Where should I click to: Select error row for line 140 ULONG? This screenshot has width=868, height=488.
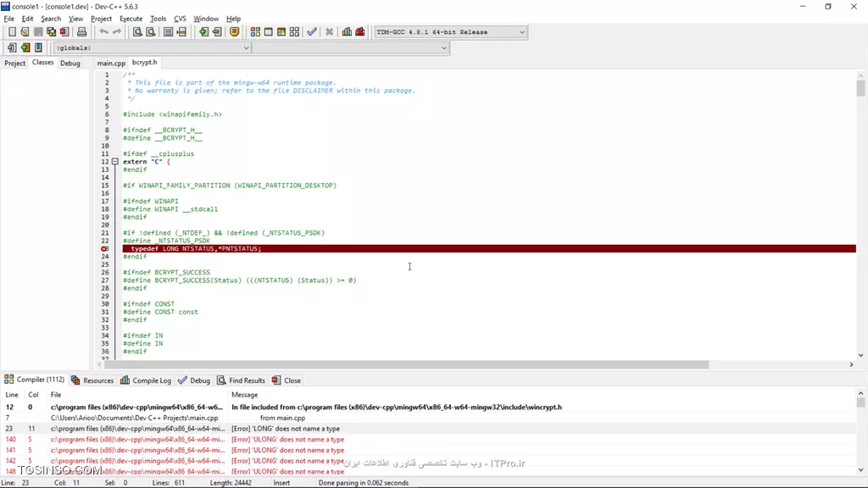coord(428,440)
